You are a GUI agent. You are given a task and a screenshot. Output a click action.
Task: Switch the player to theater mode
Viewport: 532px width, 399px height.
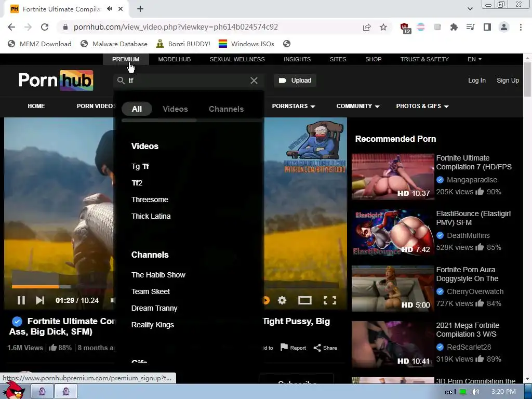coord(304,300)
